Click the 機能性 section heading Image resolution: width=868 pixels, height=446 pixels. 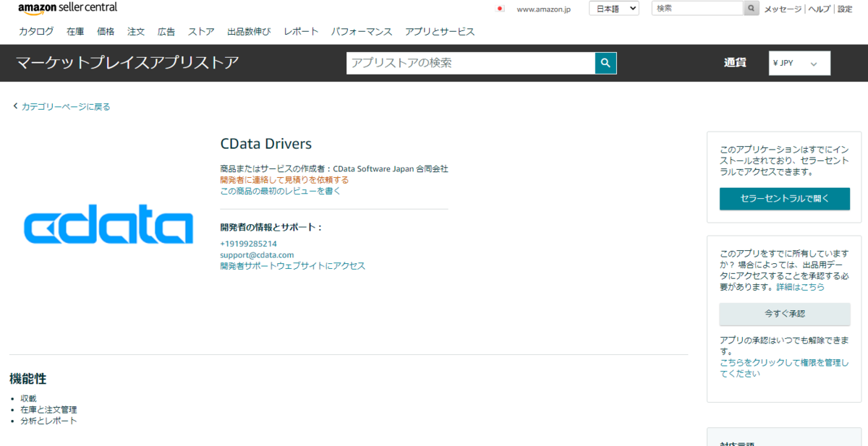27,379
